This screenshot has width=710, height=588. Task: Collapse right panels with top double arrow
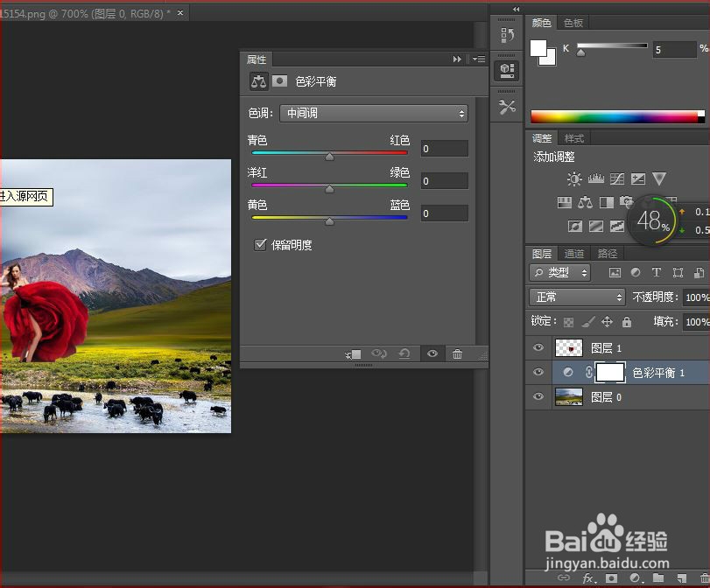tap(516, 9)
